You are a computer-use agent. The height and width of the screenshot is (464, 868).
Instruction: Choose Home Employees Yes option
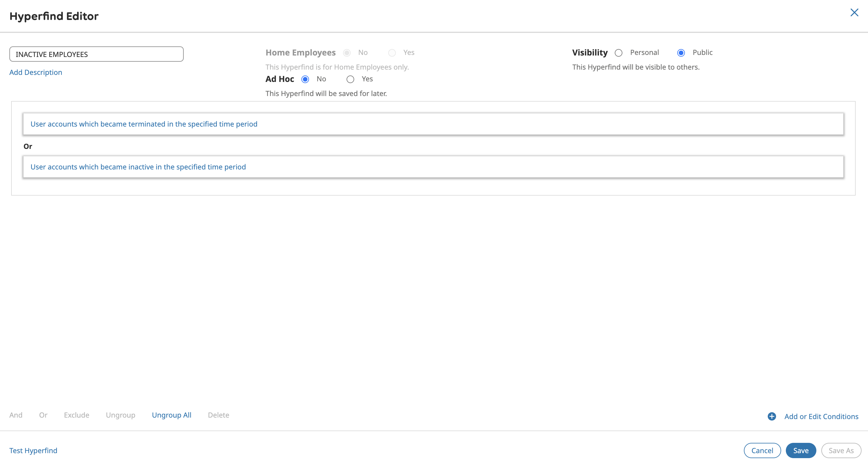point(392,53)
